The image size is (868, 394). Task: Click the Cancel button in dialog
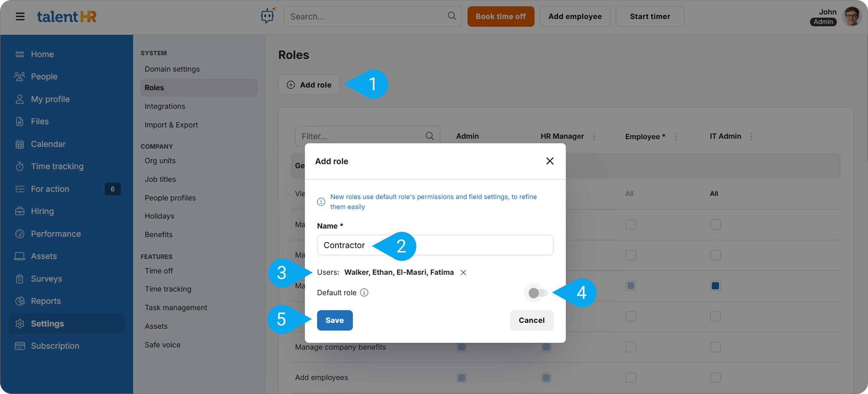531,320
